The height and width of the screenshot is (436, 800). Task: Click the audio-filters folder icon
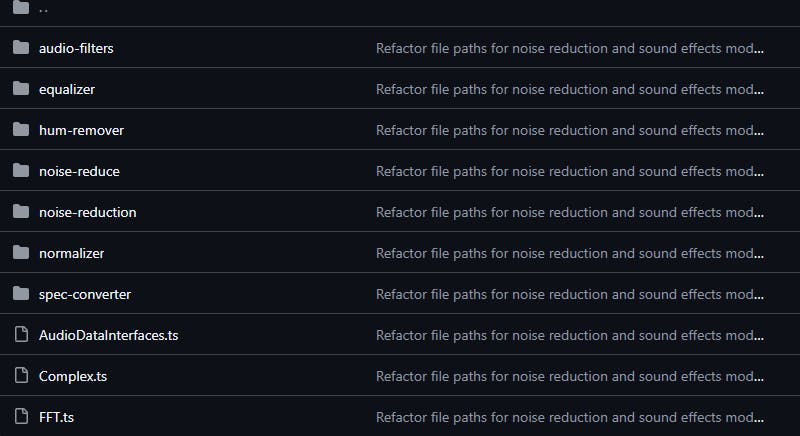point(21,48)
